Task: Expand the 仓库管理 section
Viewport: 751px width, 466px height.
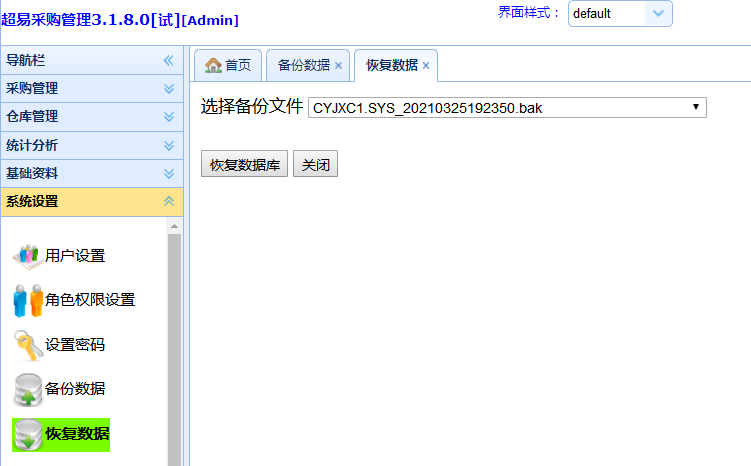Action: pos(168,116)
